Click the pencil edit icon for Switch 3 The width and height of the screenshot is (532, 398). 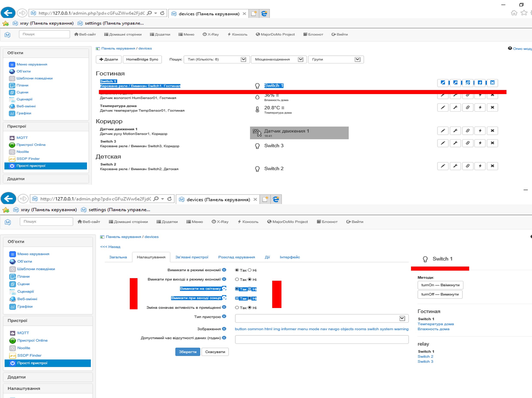443,143
